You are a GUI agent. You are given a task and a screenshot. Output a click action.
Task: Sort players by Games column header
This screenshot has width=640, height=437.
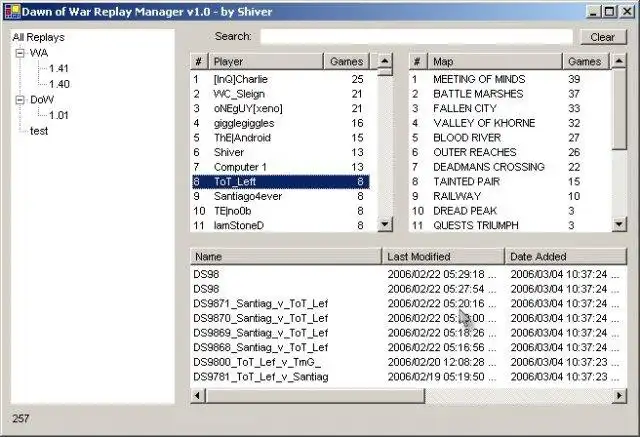pyautogui.click(x=347, y=62)
